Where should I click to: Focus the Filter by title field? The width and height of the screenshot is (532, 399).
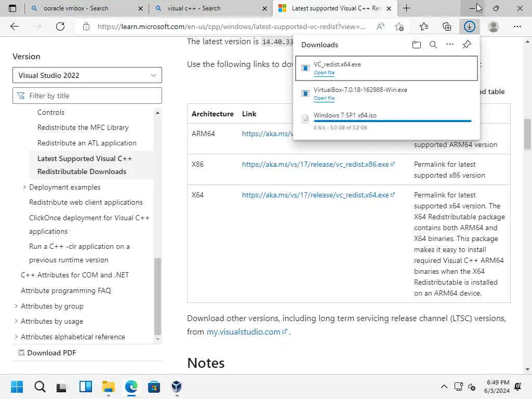(x=87, y=96)
